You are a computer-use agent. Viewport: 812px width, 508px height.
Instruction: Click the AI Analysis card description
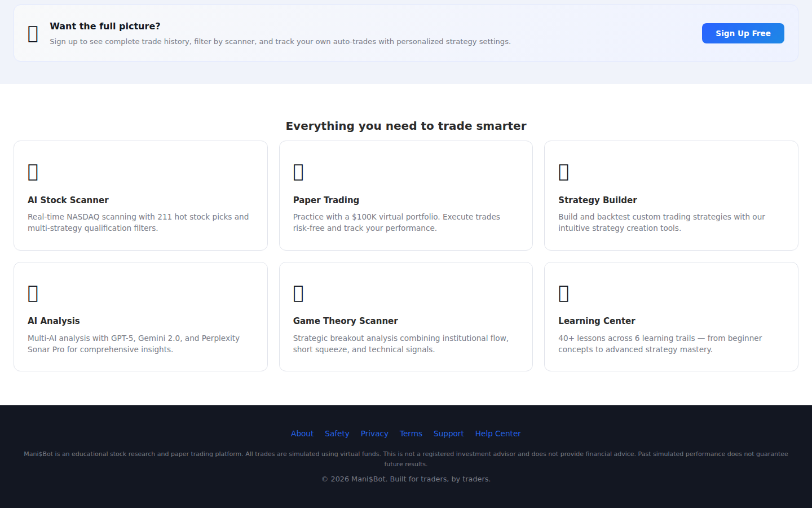tap(134, 344)
